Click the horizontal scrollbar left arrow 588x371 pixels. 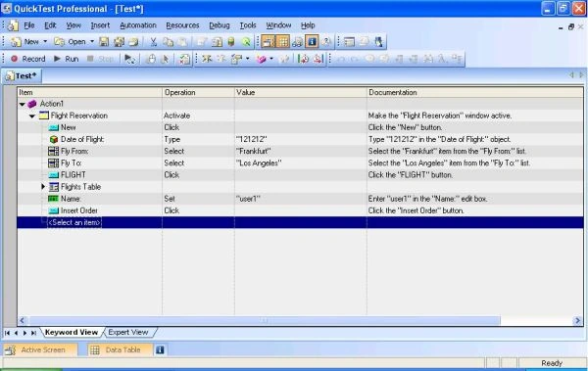22,320
